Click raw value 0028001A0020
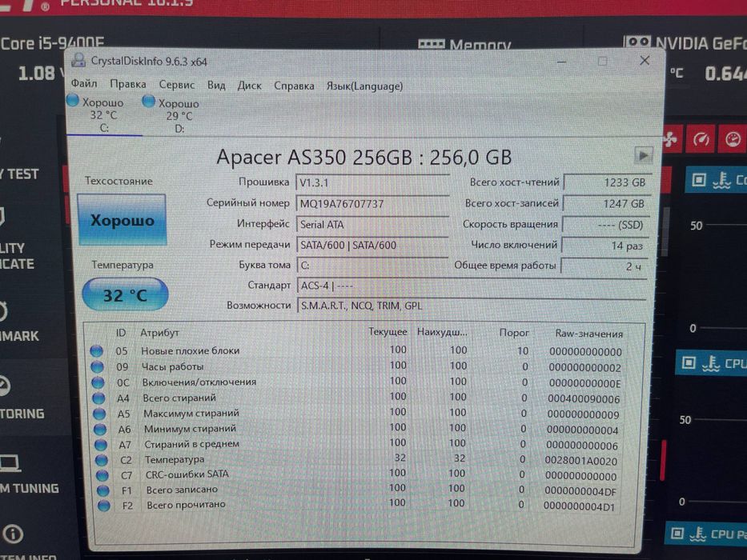 point(580,461)
